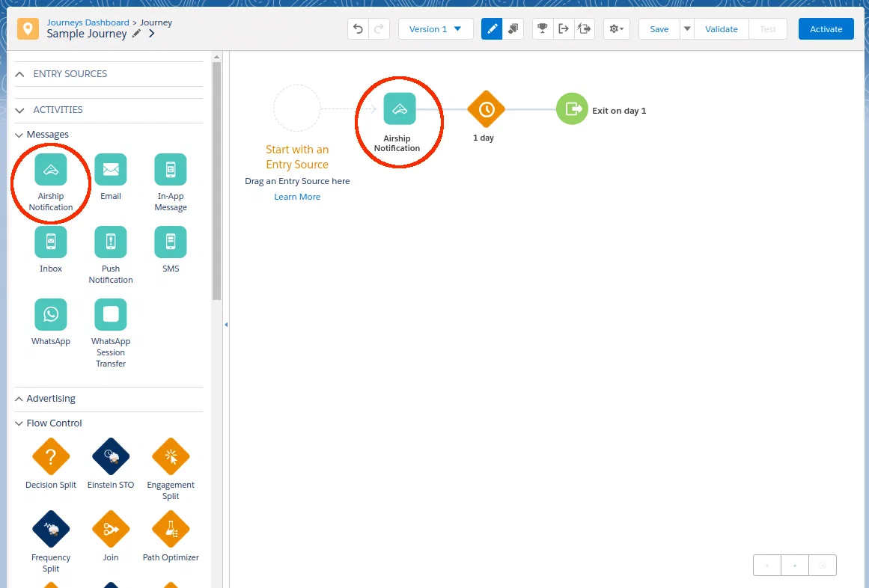Select the Push Notification activity icon

point(111,242)
